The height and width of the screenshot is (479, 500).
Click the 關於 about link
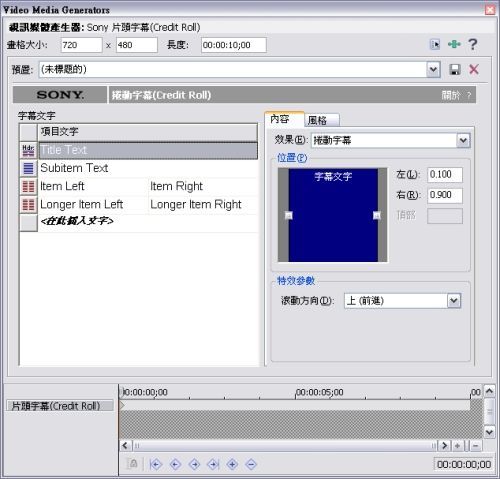(450, 95)
